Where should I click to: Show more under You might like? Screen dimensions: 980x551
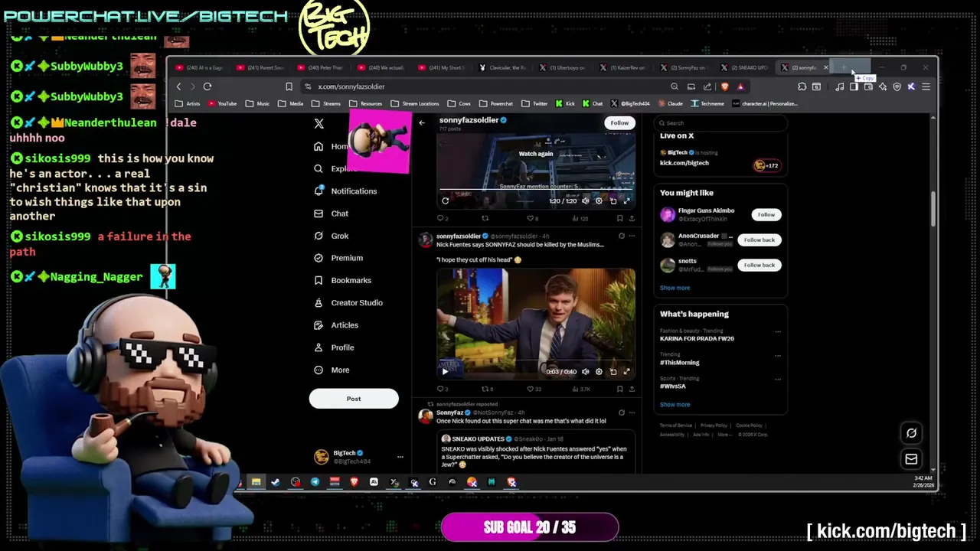point(675,288)
